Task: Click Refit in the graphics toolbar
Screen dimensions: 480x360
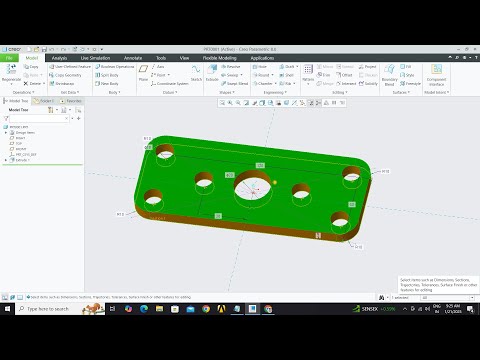Action: click(222, 103)
